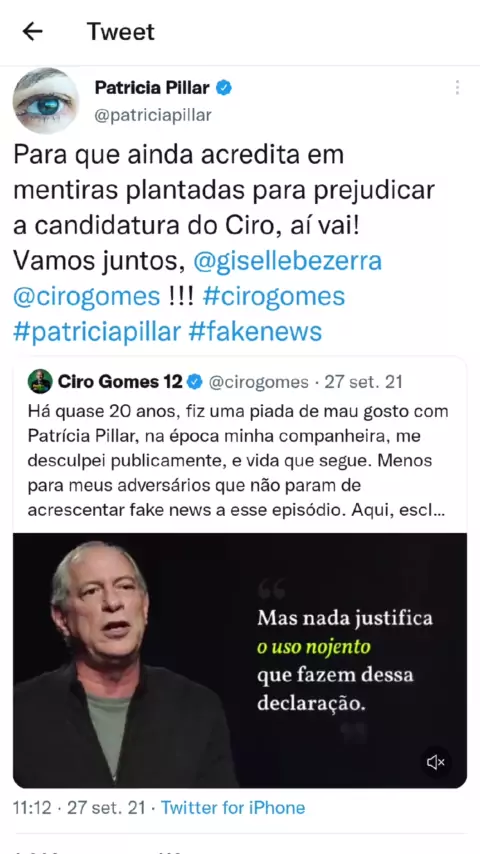The width and height of the screenshot is (480, 854).
Task: Click the 11:12 · 27 set. 21 timestamp
Action: [x=79, y=807]
